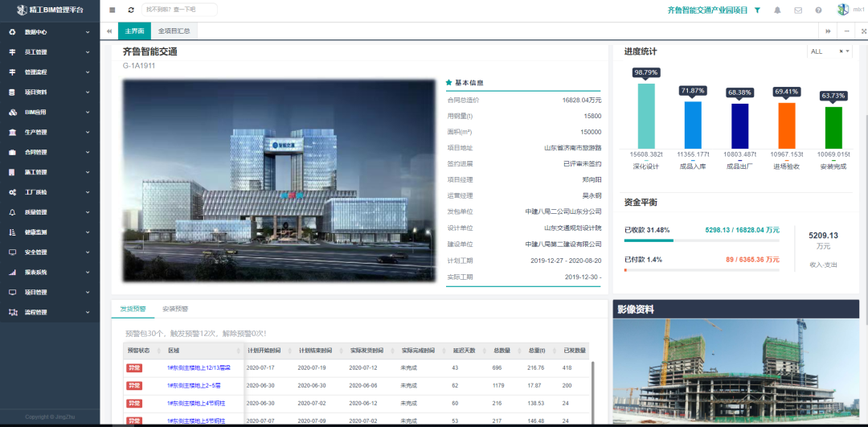Viewport: 868px width, 427px height.
Task: Expand the 流程管理 menu chevron
Action: [88, 312]
